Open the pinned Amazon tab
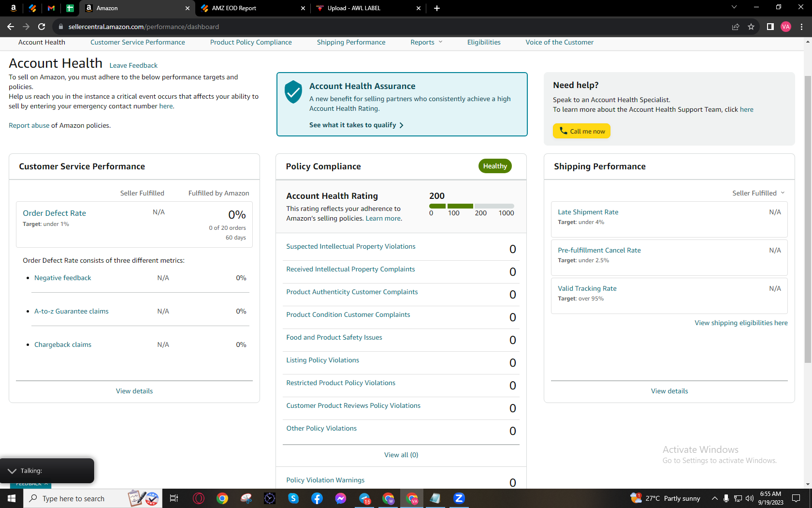The height and width of the screenshot is (508, 812). click(x=14, y=8)
